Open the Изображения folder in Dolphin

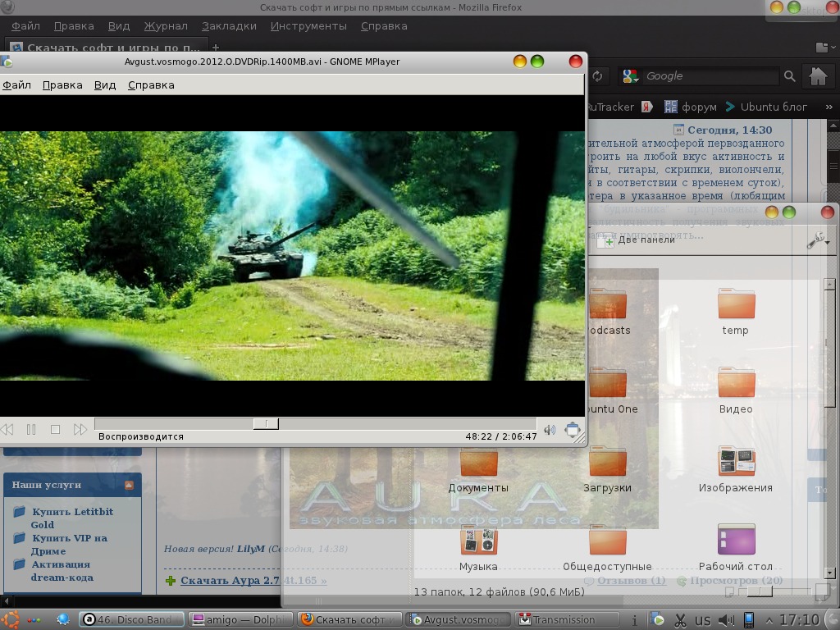pyautogui.click(x=736, y=469)
